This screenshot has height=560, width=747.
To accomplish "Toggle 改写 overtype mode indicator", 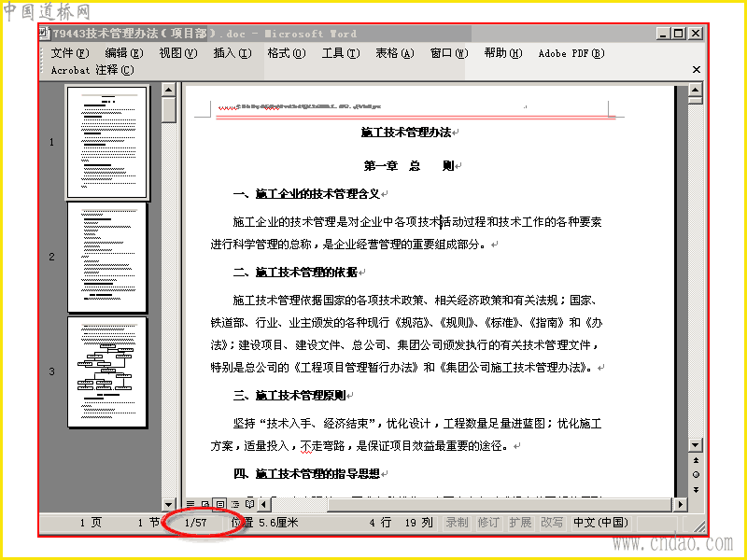I will point(552,523).
